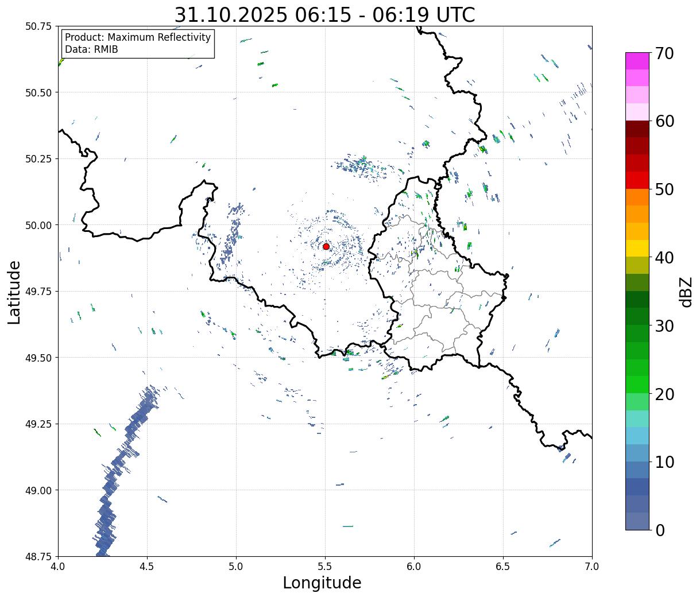Click colorbar tick label 0

point(659,530)
